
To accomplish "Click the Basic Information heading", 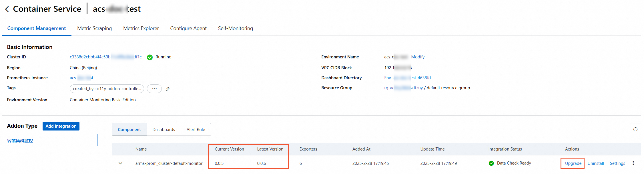I will pos(30,47).
